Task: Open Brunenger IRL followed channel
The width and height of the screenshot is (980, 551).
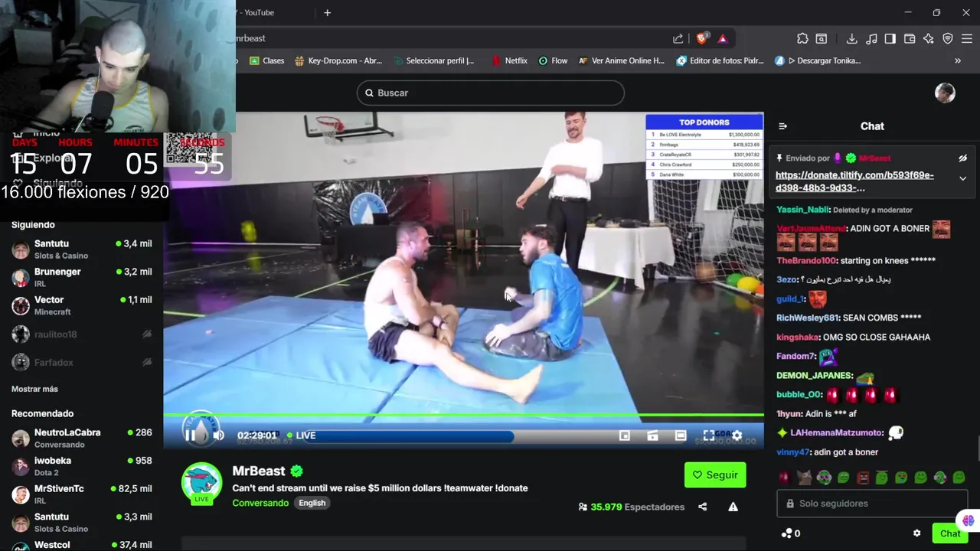Action: 82,277
